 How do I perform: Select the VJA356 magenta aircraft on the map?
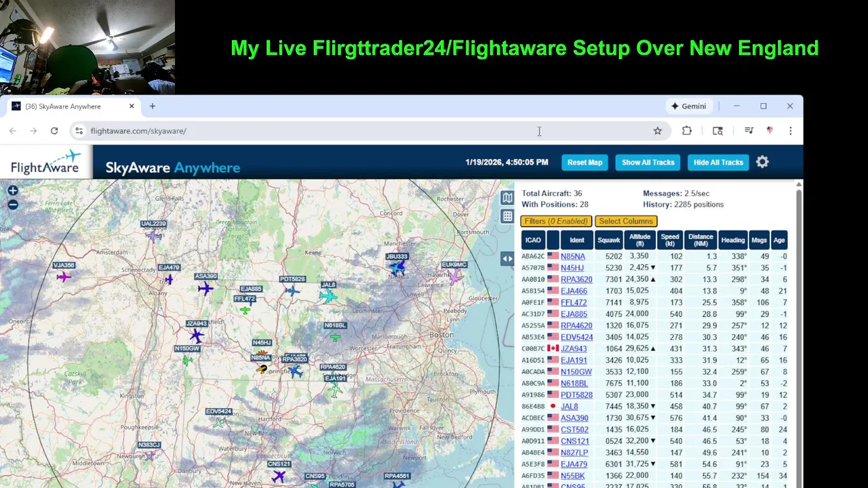point(64,277)
